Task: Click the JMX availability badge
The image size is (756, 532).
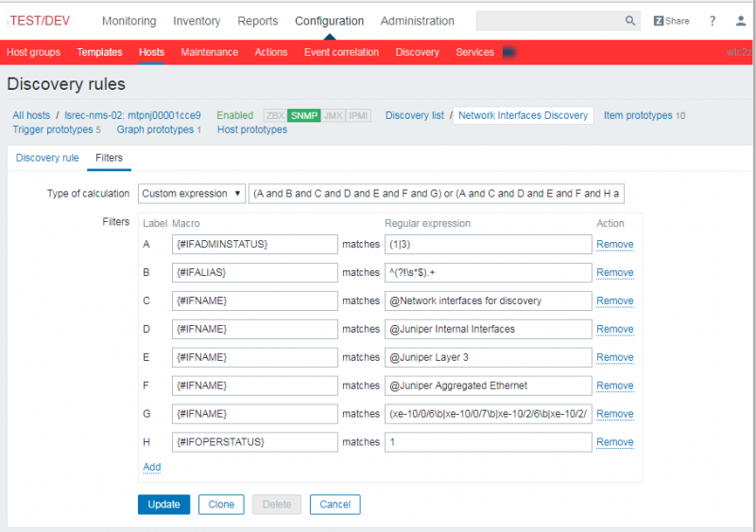Action: 333,115
